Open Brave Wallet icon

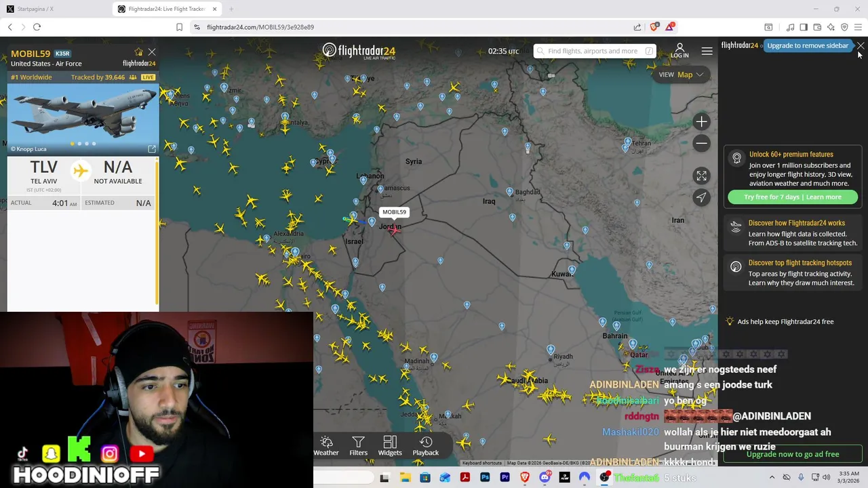817,27
